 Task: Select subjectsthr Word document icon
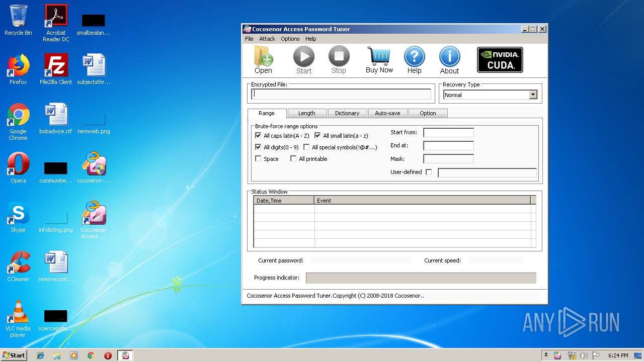(94, 69)
